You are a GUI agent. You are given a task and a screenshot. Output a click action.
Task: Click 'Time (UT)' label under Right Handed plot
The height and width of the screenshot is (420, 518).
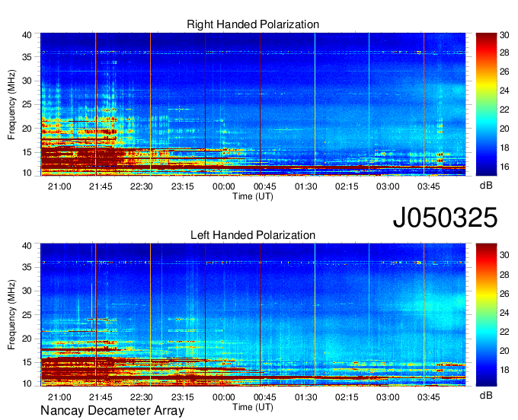point(253,196)
